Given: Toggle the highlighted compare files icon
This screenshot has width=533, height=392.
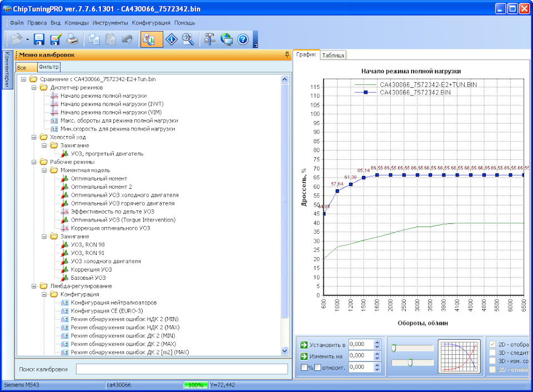Looking at the screenshot, I should coord(152,39).
